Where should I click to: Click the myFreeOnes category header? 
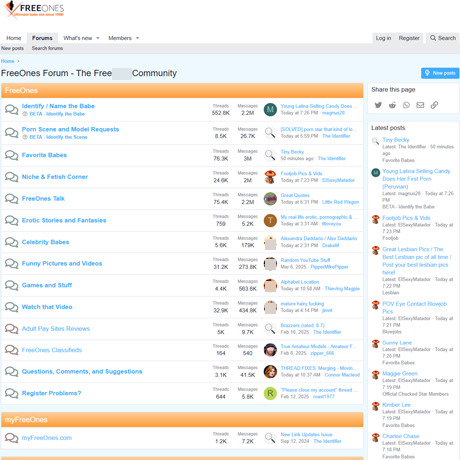[182, 420]
